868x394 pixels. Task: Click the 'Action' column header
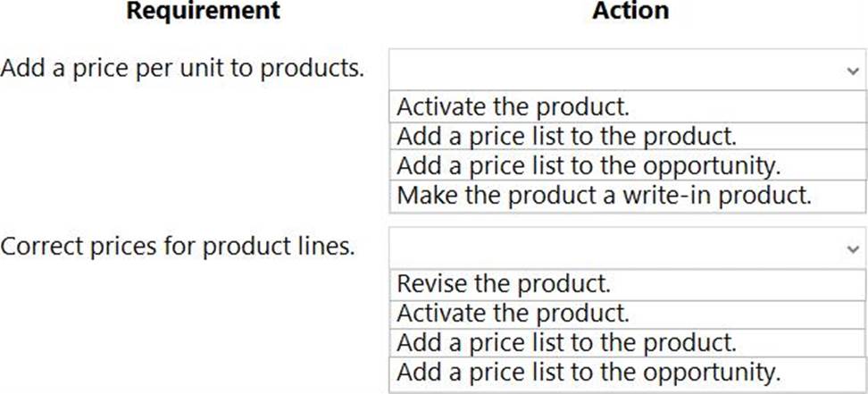click(630, 10)
